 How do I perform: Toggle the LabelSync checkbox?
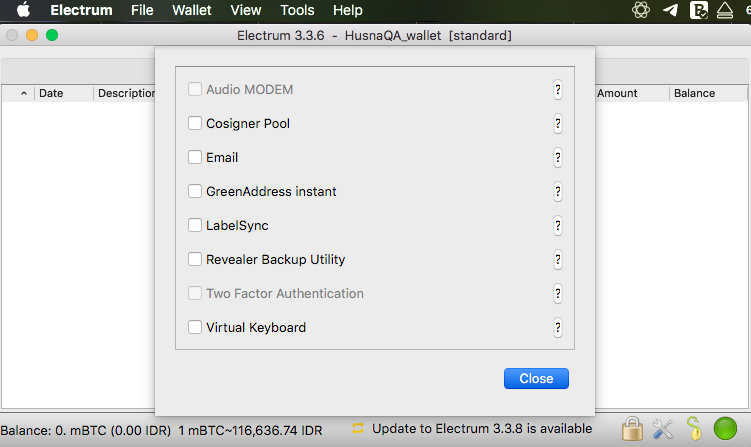tap(194, 225)
